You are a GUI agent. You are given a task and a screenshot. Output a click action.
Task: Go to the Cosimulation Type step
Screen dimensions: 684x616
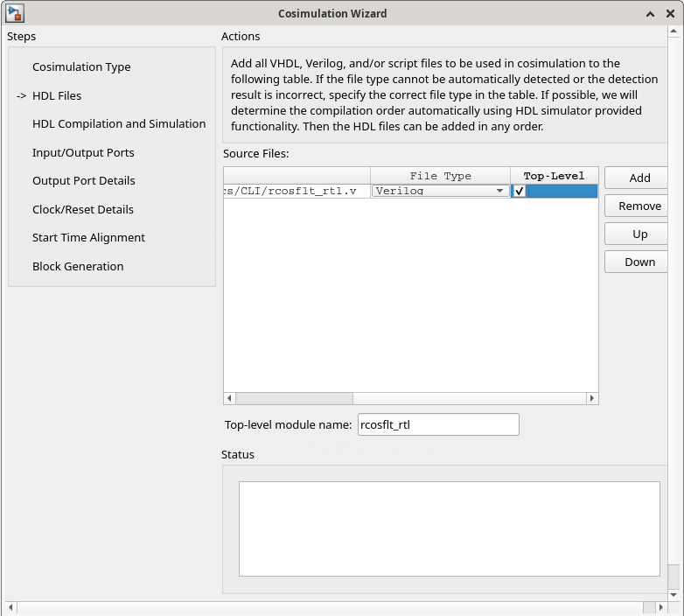(x=81, y=67)
